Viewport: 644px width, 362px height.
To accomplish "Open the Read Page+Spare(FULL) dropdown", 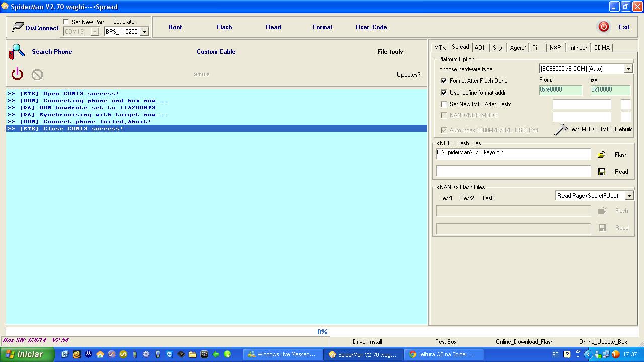I will coord(629,196).
